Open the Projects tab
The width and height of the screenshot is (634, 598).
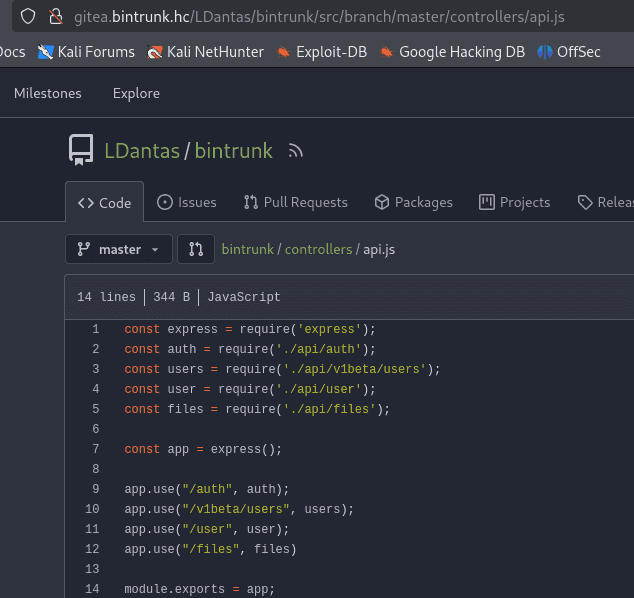(x=515, y=202)
